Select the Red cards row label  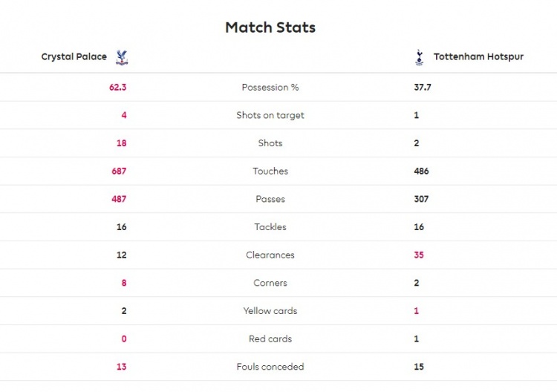pyautogui.click(x=270, y=339)
